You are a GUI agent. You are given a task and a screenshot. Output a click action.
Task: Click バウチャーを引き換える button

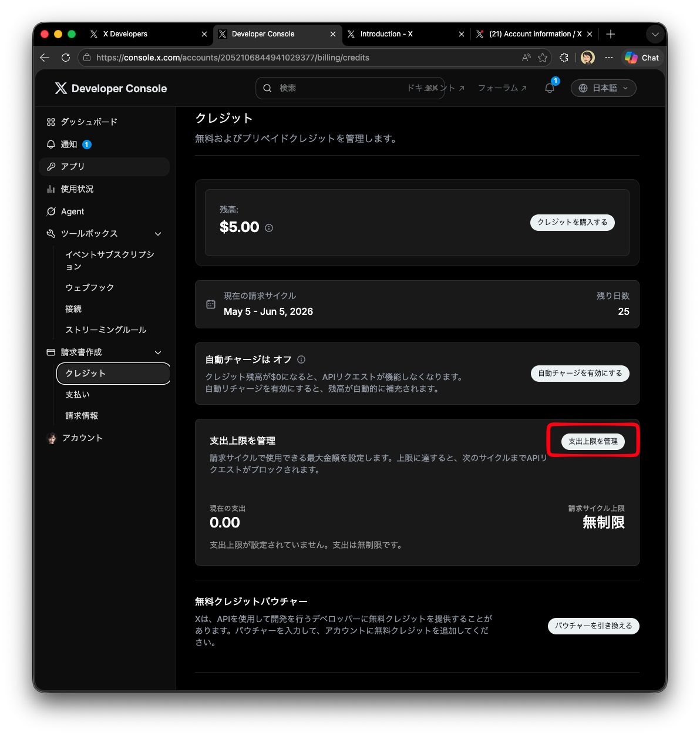click(x=594, y=626)
